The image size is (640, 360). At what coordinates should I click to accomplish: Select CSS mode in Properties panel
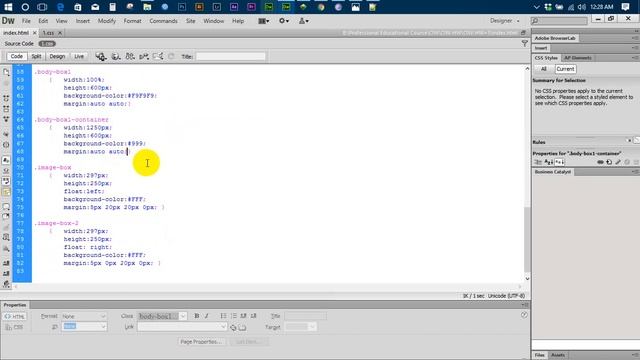pos(15,327)
